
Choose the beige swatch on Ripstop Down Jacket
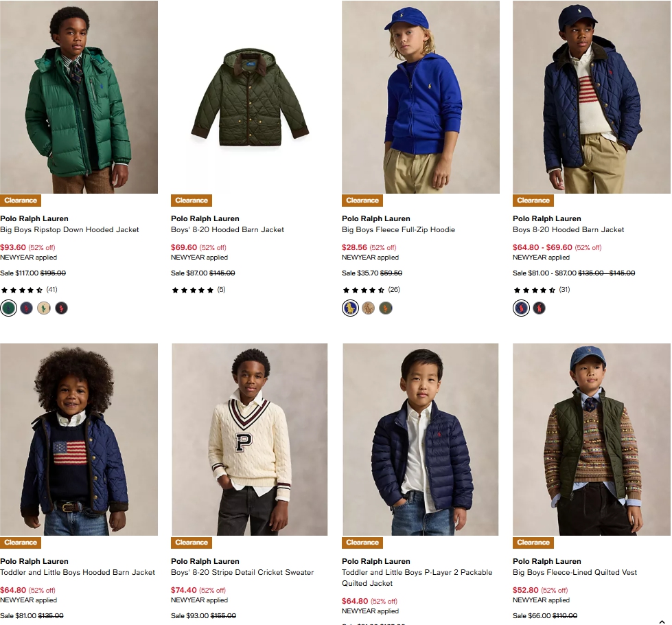pyautogui.click(x=44, y=308)
